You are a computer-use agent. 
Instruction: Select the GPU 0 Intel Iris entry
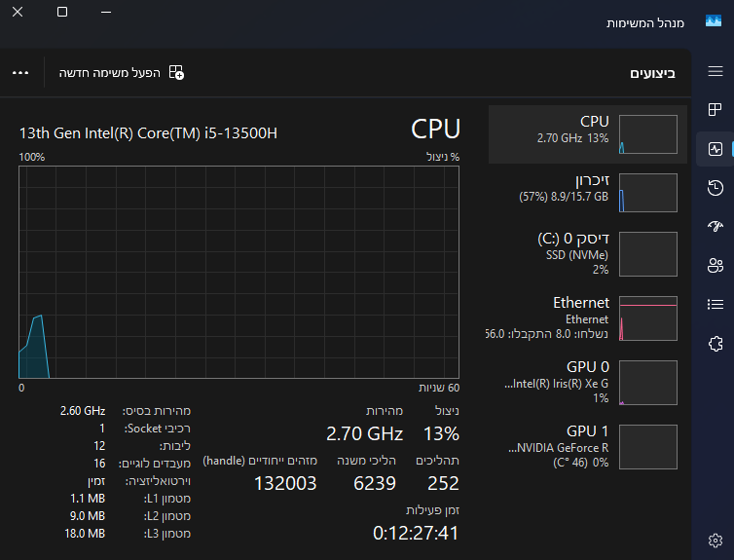coord(587,383)
